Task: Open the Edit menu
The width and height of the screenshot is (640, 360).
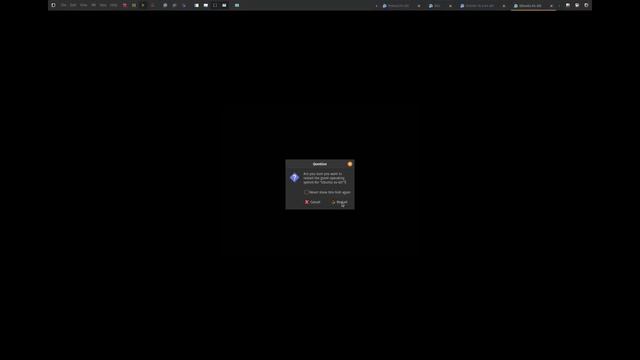Action: point(73,5)
